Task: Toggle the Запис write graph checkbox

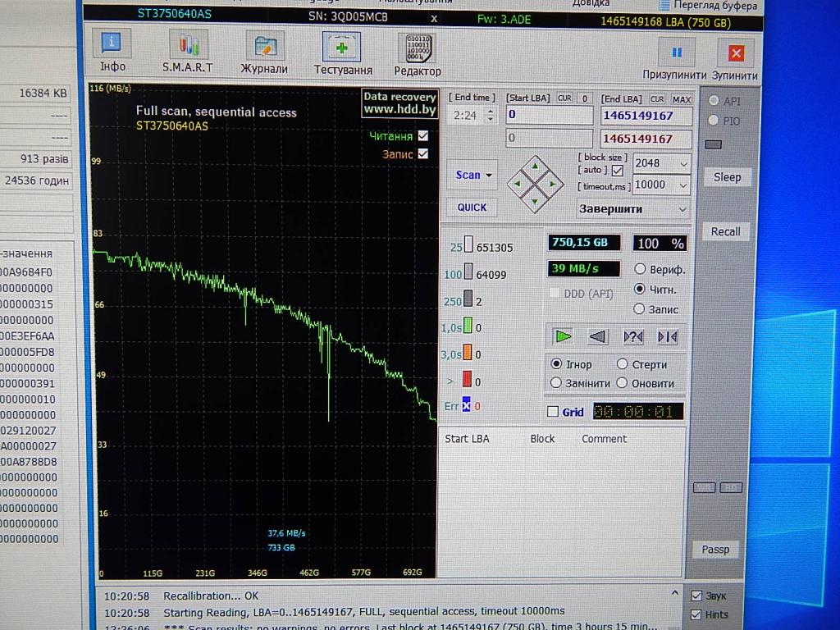Action: [423, 153]
